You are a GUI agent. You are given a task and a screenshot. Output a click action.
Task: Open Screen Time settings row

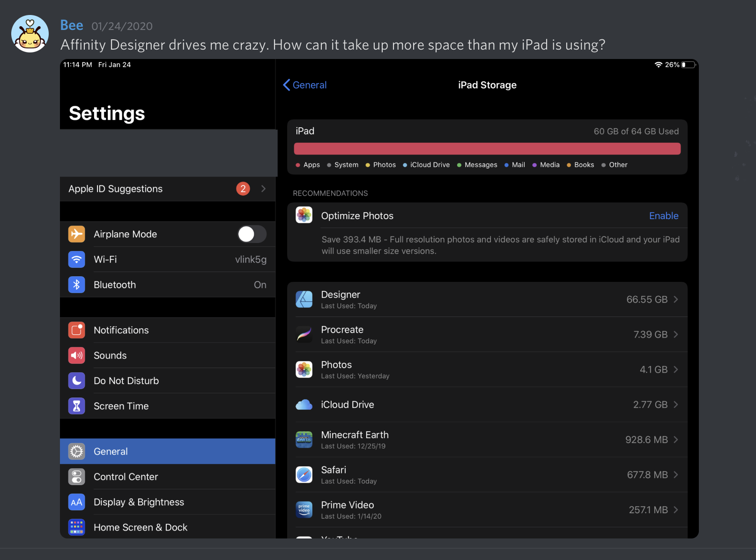point(168,406)
